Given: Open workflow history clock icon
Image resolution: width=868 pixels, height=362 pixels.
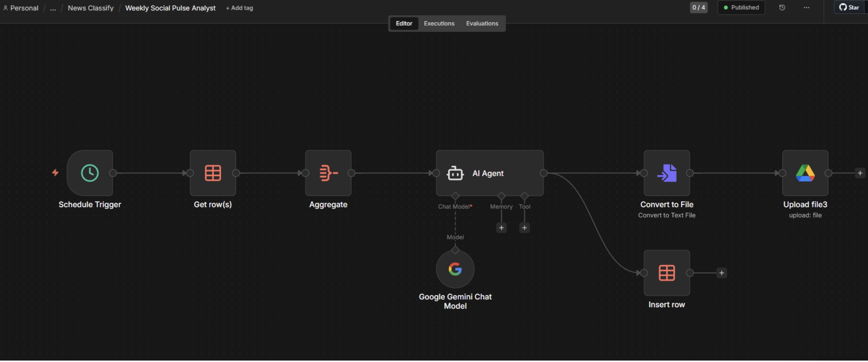Looking at the screenshot, I should [782, 8].
